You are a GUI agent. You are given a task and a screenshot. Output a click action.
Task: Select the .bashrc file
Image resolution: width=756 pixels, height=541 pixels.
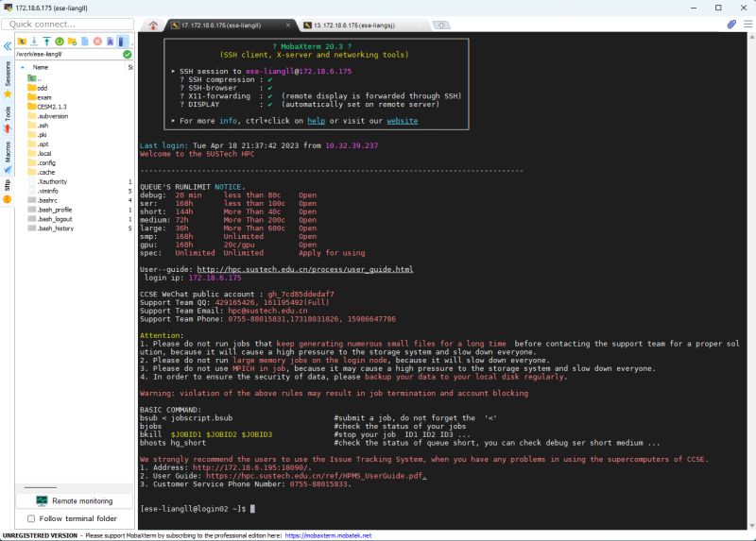click(43, 200)
